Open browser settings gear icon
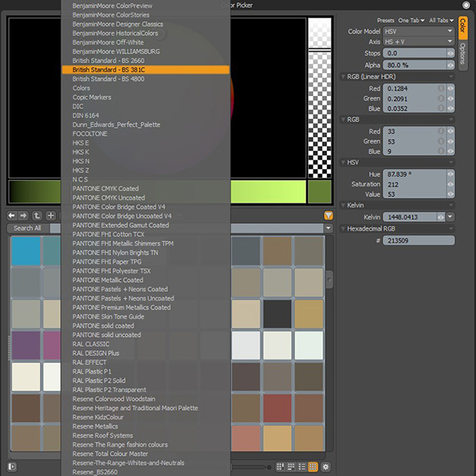This screenshot has height=476, width=476. tap(325, 466)
